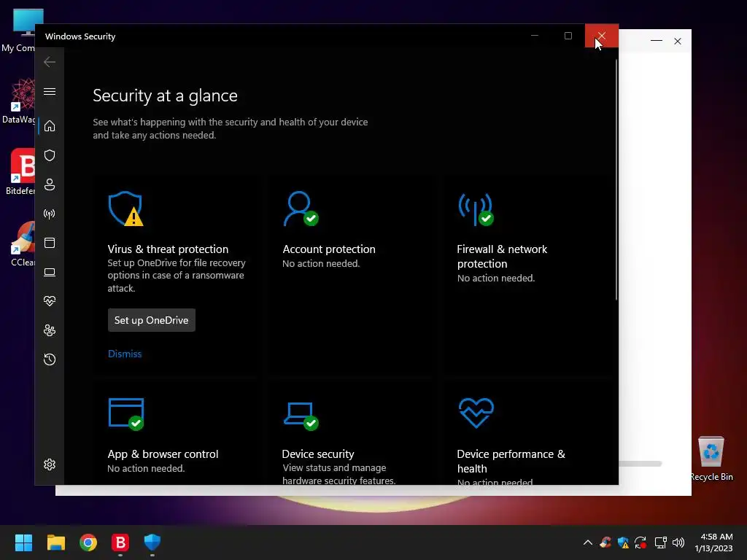This screenshot has height=560, width=747.
Task: Close the background white window
Action: pos(678,41)
